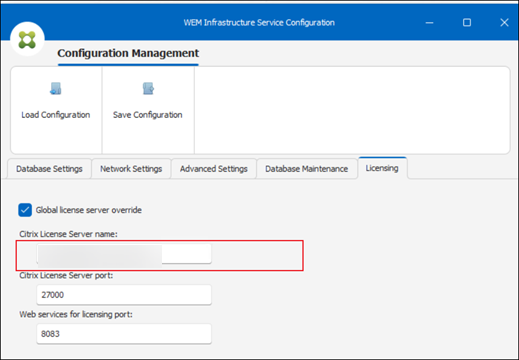Minimize the WEM Infrastructure Service Configuration window
This screenshot has width=519, height=360.
(x=430, y=23)
